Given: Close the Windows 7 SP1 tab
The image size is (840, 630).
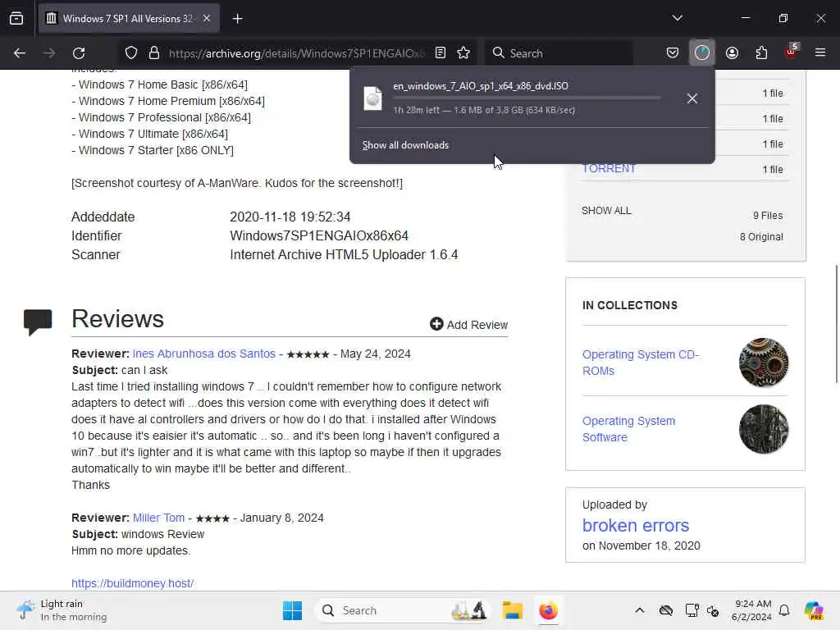Looking at the screenshot, I should [x=207, y=19].
